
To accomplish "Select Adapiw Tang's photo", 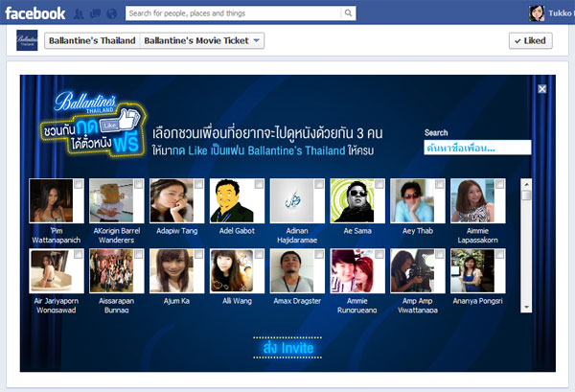I will click(172, 201).
